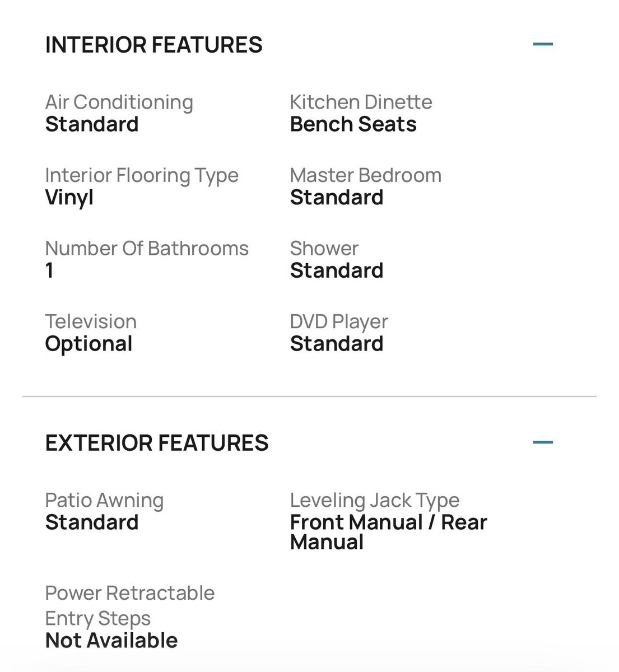This screenshot has height=672, width=619.
Task: Select the Air Conditioning label
Action: point(119,102)
